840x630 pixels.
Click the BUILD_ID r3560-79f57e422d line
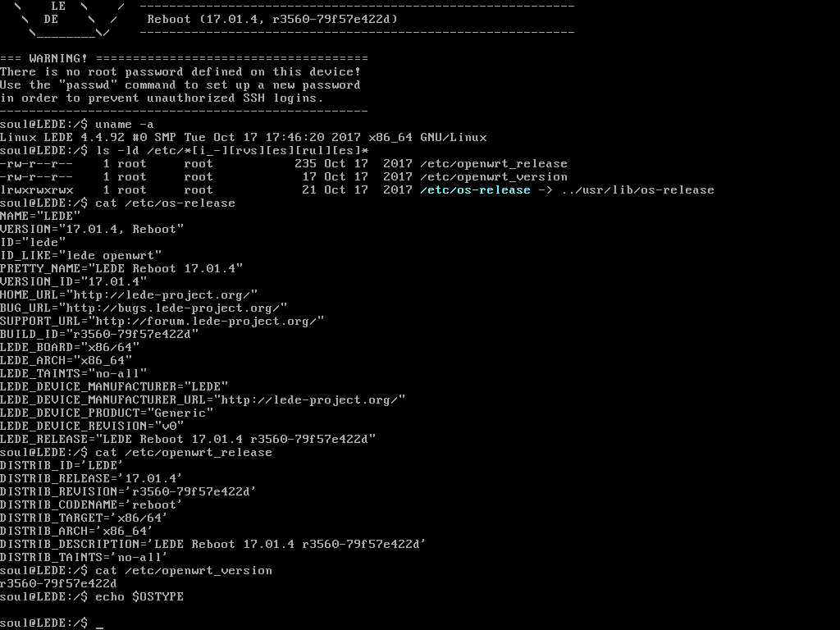click(99, 335)
